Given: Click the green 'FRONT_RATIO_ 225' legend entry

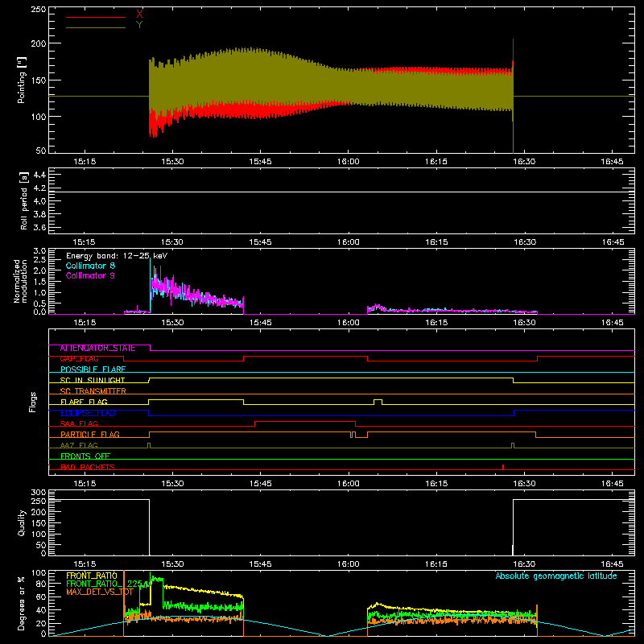Looking at the screenshot, I should point(105,584).
